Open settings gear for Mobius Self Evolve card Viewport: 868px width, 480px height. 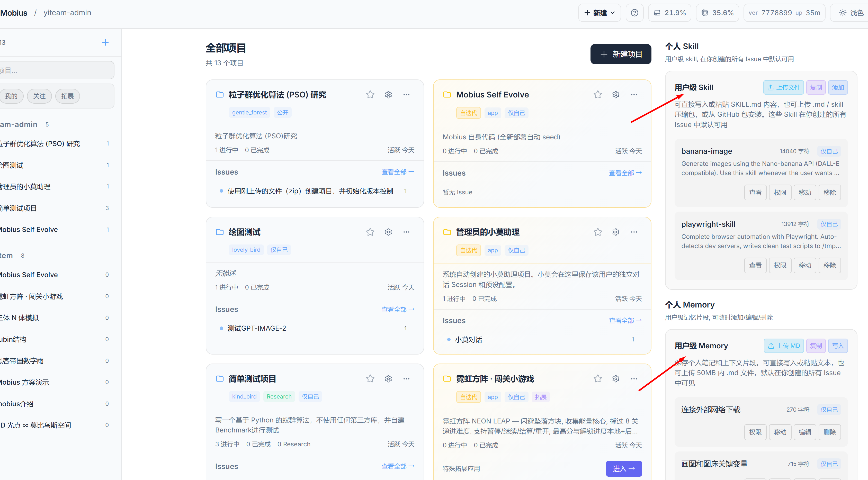pyautogui.click(x=616, y=95)
